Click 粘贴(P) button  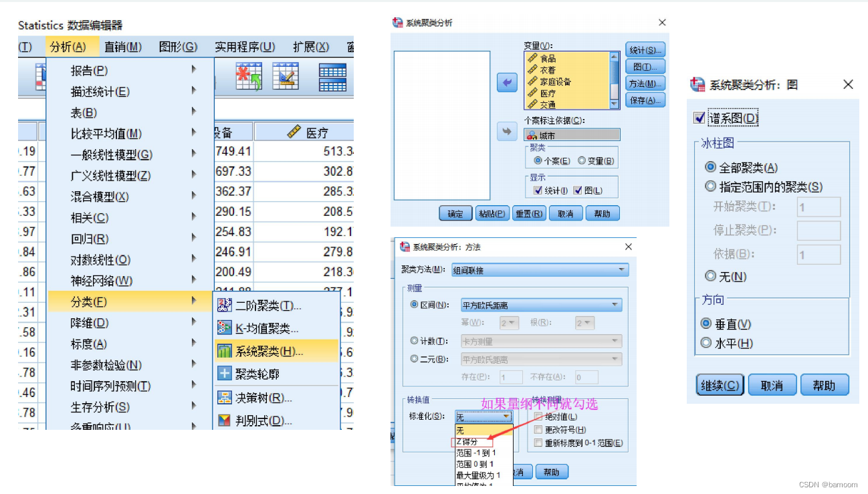pyautogui.click(x=492, y=214)
